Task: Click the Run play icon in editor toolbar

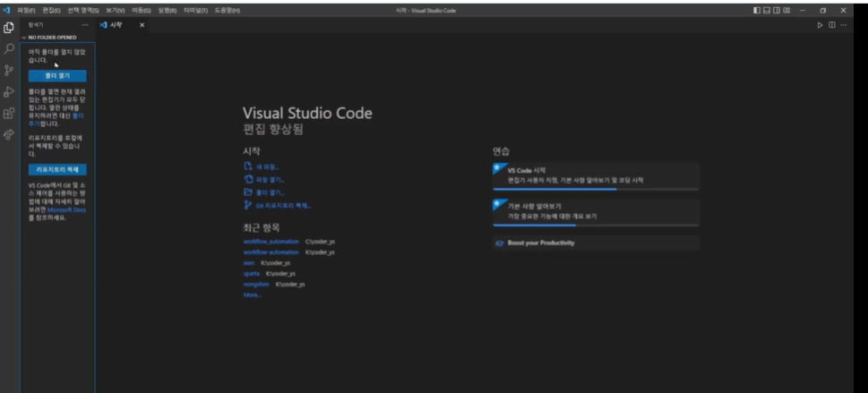Action: pyautogui.click(x=821, y=25)
